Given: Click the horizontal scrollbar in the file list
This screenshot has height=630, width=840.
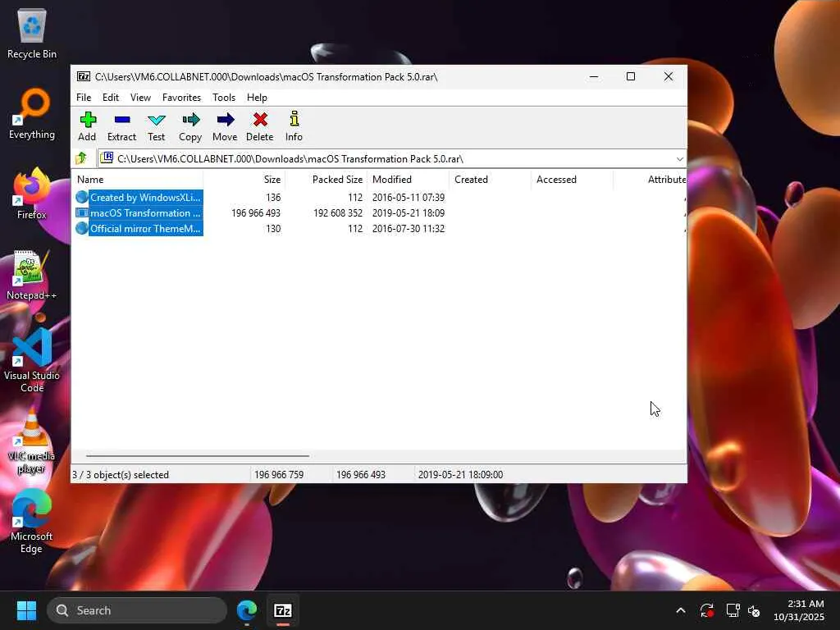Looking at the screenshot, I should (x=198, y=456).
